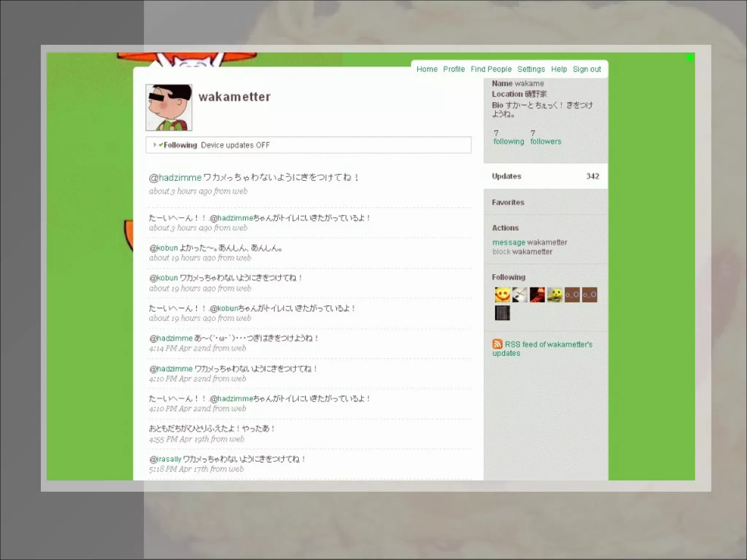747x560 pixels.
Task: Click message wakametter action link
Action: coord(508,242)
